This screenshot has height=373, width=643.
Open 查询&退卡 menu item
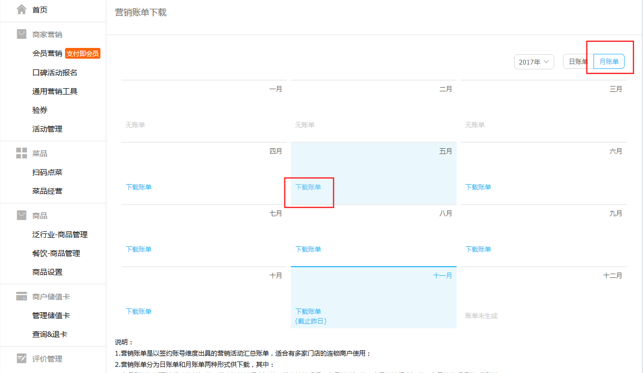click(50, 334)
